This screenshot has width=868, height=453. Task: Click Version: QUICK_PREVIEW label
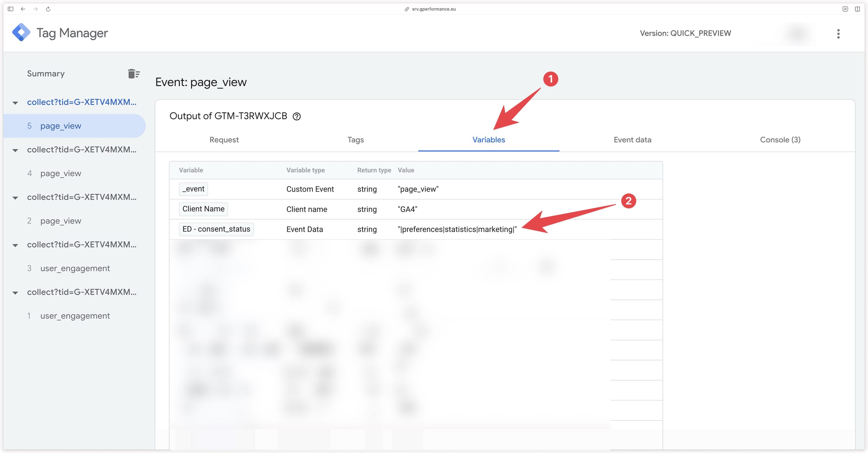685,33
